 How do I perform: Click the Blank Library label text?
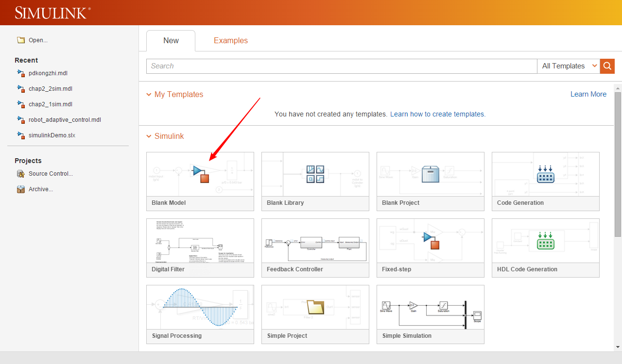click(285, 203)
